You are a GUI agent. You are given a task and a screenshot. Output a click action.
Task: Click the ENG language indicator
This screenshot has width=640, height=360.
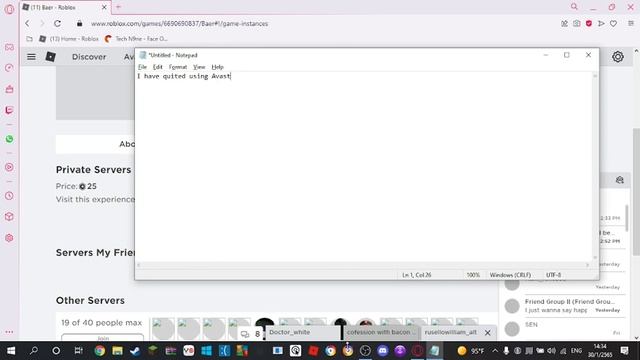coord(576,351)
